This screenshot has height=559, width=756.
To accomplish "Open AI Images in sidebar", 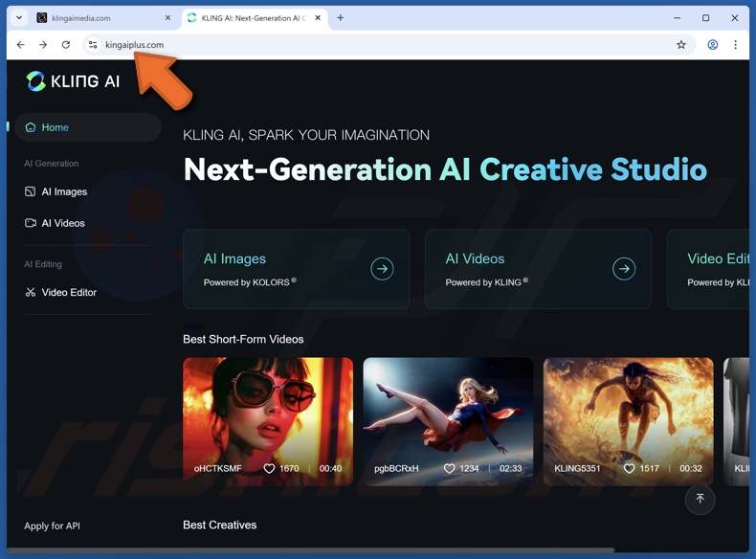I will click(63, 191).
